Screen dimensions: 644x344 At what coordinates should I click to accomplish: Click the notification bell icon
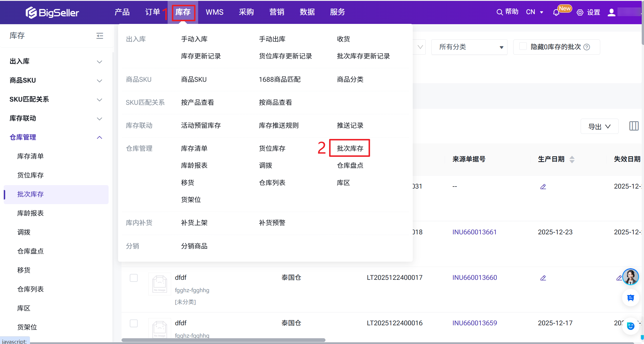tap(556, 13)
